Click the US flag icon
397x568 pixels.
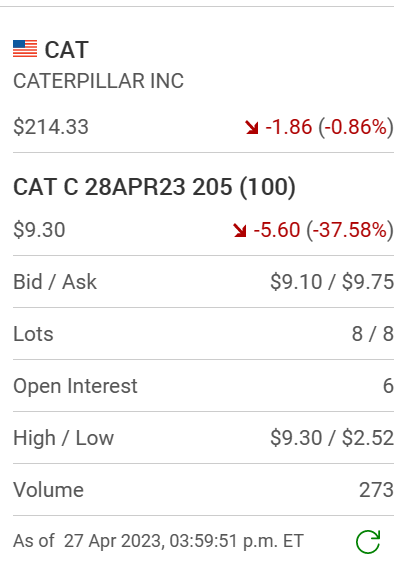(25, 49)
